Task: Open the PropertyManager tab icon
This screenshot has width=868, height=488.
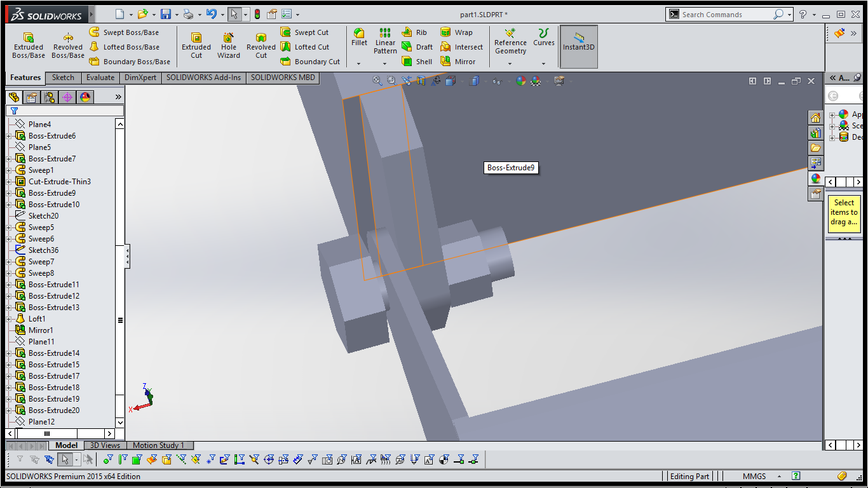Action: pyautogui.click(x=32, y=97)
